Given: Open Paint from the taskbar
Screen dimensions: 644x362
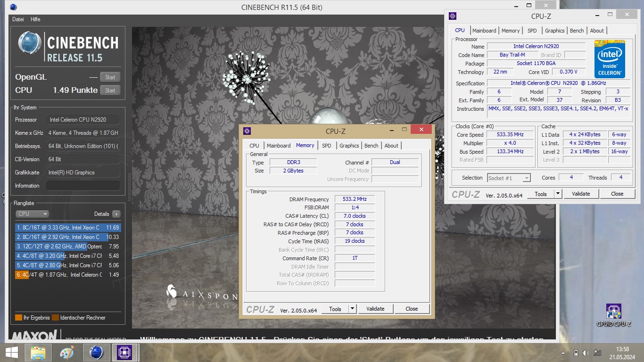Looking at the screenshot, I should click(67, 353).
